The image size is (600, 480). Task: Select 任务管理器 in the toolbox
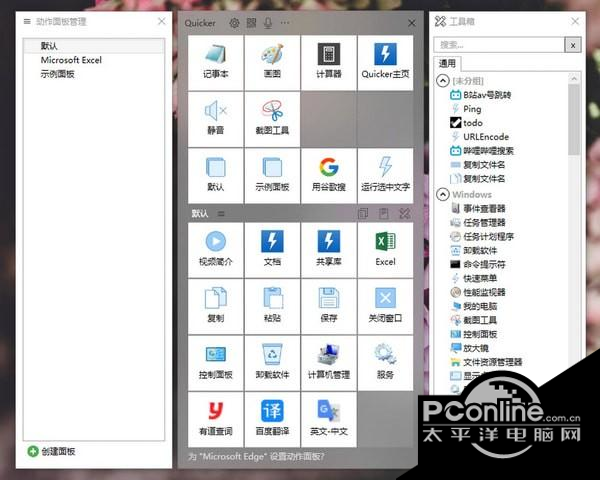pos(478,222)
